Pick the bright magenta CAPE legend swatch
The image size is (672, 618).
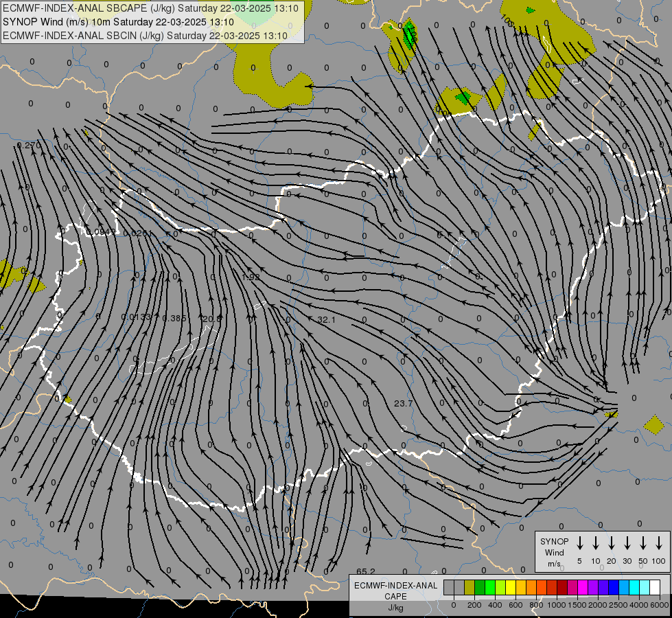coord(583,587)
